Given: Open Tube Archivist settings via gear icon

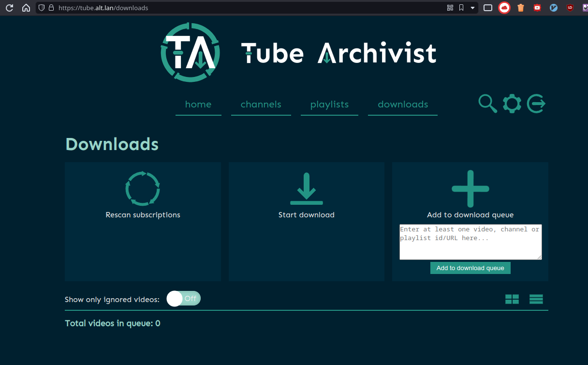Looking at the screenshot, I should tap(512, 104).
